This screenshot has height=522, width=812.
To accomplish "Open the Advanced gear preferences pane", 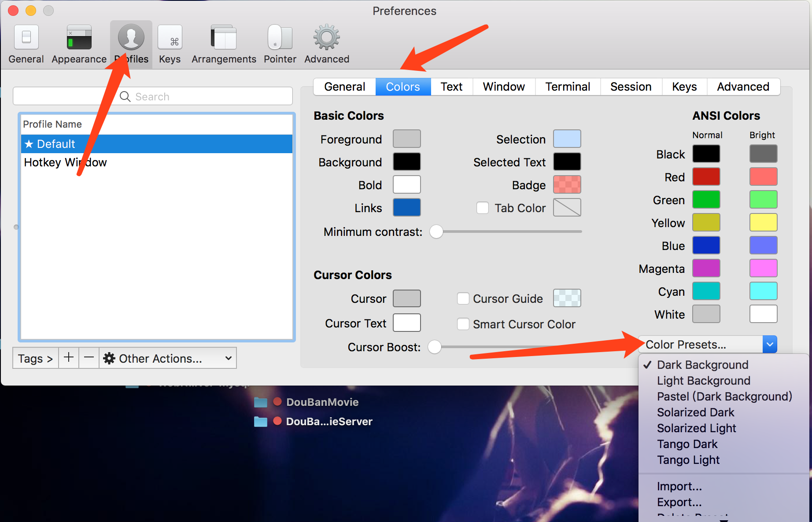I will click(x=326, y=44).
